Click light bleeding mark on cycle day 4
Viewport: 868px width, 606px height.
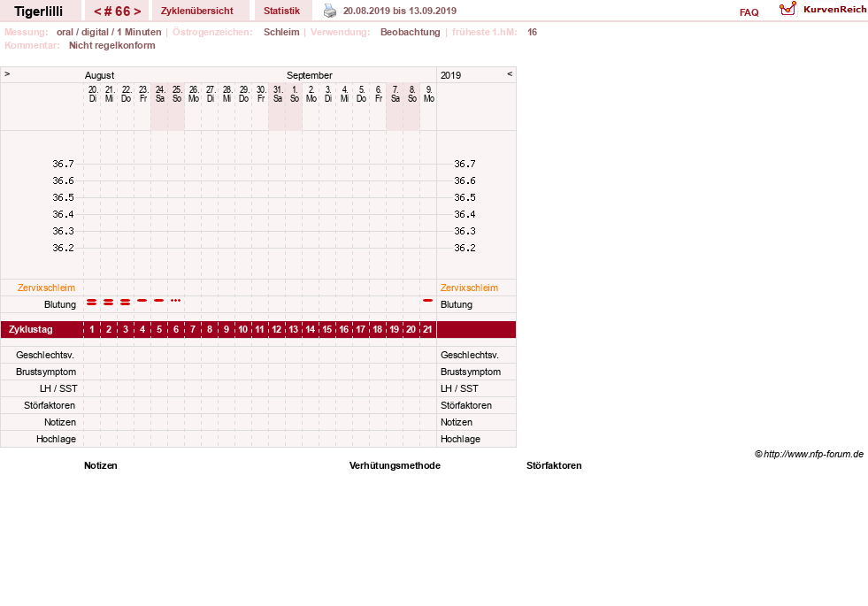tap(142, 300)
